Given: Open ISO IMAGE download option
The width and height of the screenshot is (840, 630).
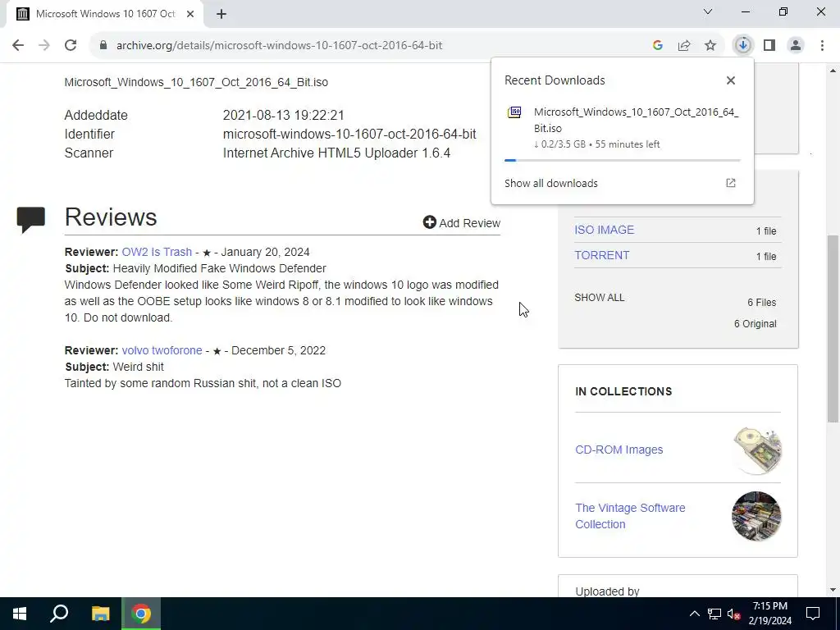Looking at the screenshot, I should pyautogui.click(x=605, y=230).
